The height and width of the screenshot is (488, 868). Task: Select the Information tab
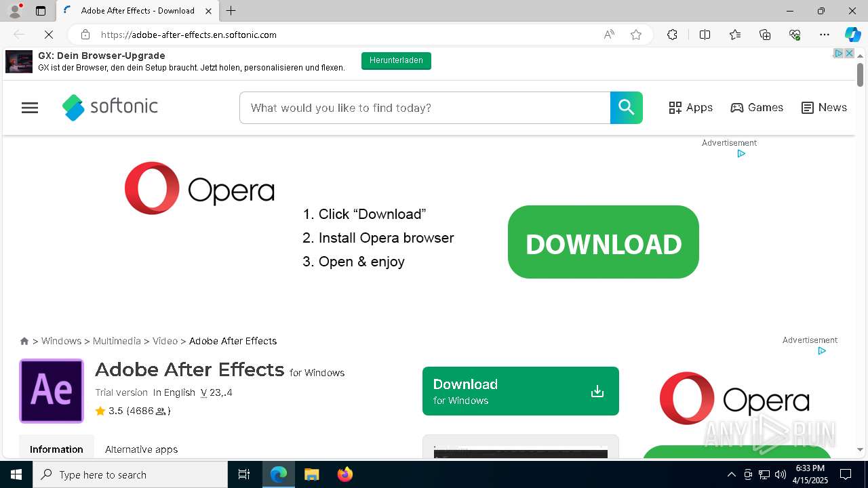[x=56, y=449]
